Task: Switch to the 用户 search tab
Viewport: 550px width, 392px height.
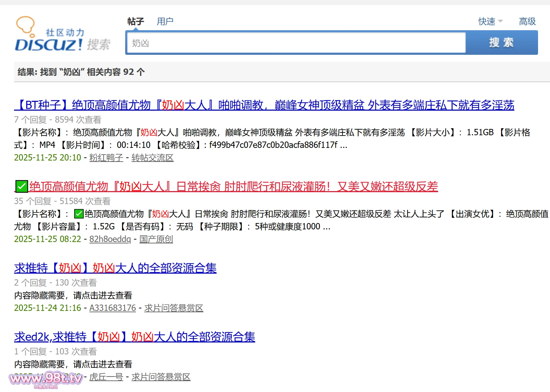Action: (x=165, y=21)
